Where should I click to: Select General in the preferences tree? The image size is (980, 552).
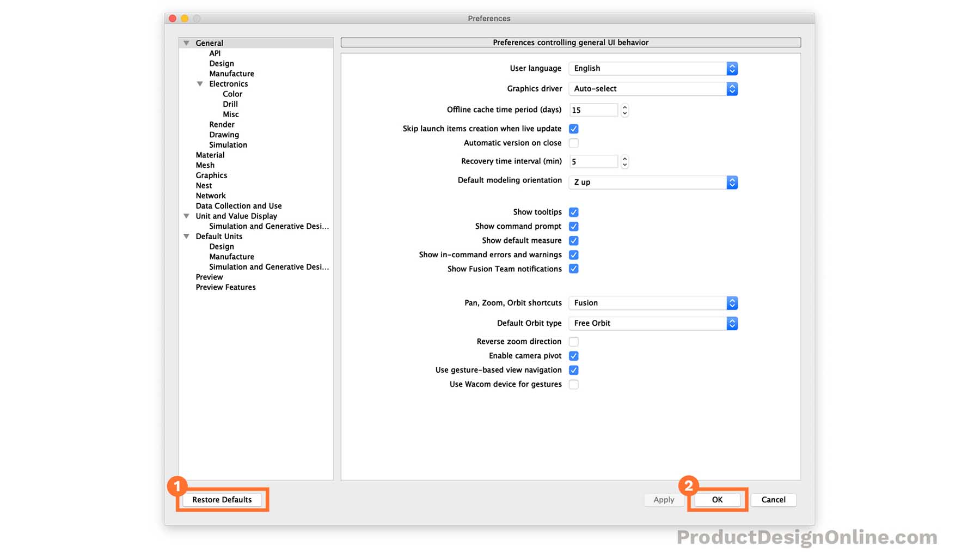[x=210, y=43]
